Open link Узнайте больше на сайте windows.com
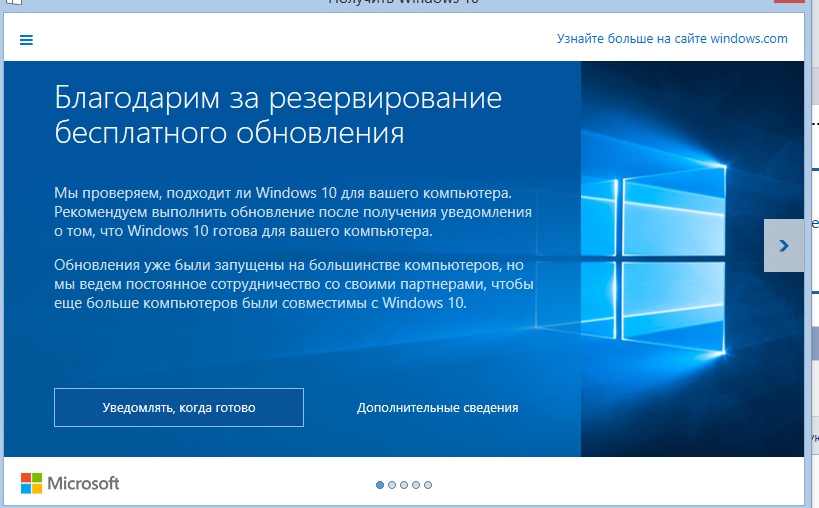 [672, 39]
